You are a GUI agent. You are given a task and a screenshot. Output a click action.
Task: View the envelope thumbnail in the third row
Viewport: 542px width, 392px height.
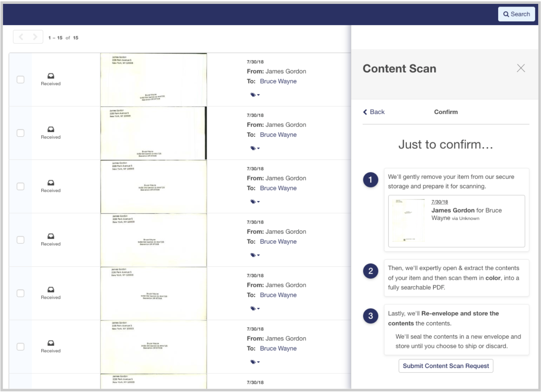pyautogui.click(x=153, y=186)
